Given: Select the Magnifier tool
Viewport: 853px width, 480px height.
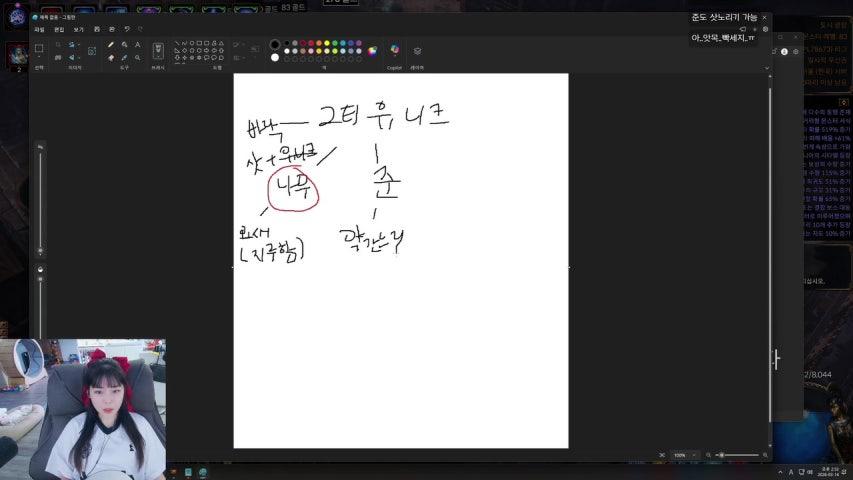Looking at the screenshot, I should tap(138, 58).
